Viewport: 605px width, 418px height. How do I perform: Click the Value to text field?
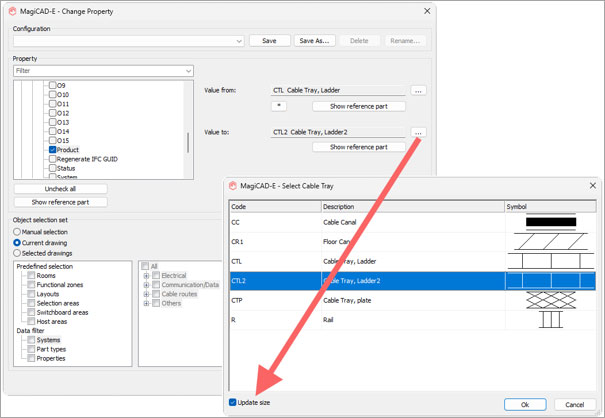[x=338, y=132]
